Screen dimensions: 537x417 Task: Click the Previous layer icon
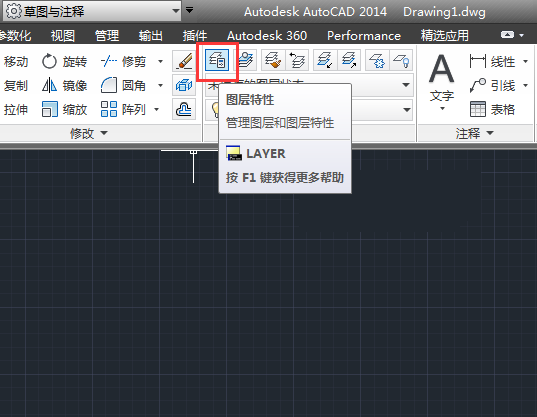[x=297, y=61]
